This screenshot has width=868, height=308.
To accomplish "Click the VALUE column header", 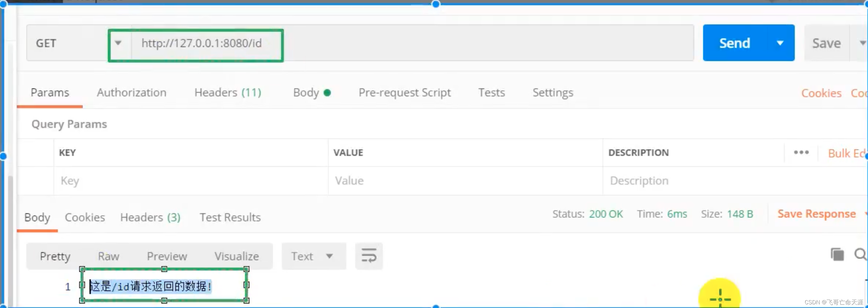I will point(348,152).
